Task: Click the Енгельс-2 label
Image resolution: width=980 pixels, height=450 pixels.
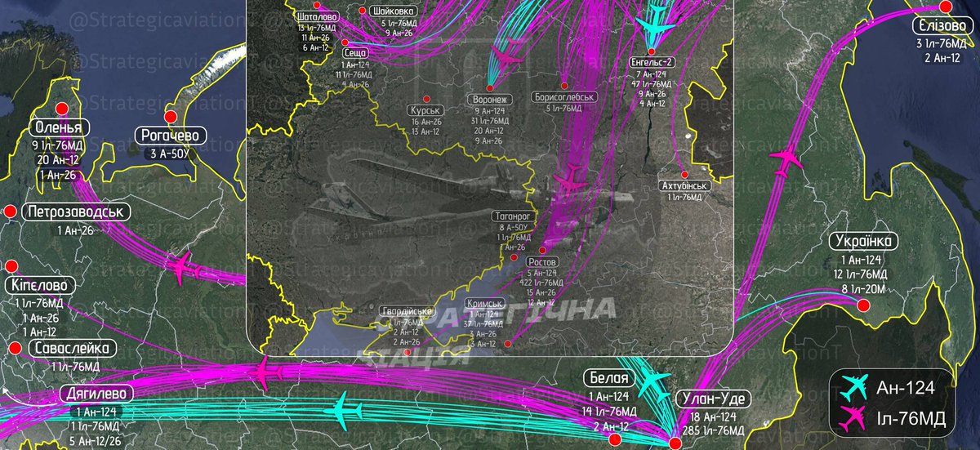Action: coord(653,62)
